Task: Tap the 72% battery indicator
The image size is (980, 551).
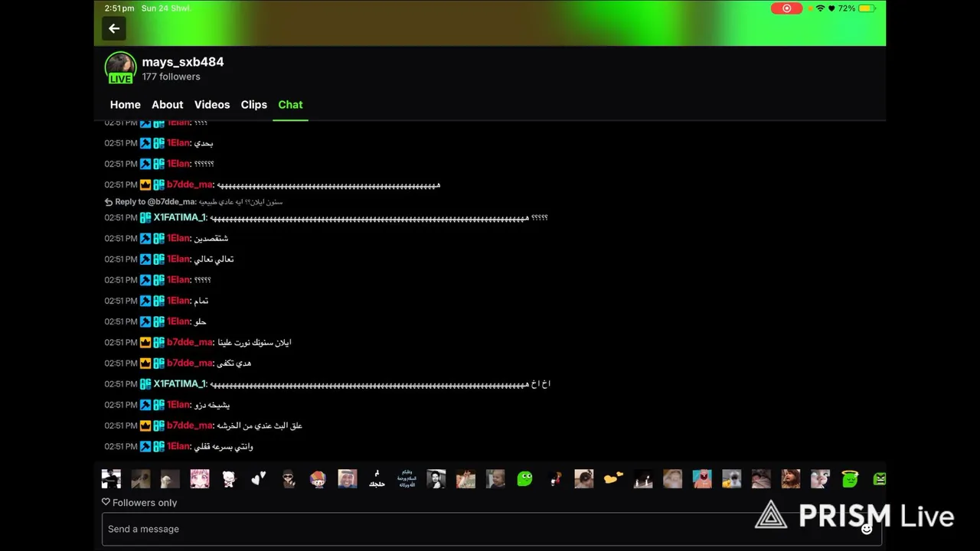Action: (857, 8)
